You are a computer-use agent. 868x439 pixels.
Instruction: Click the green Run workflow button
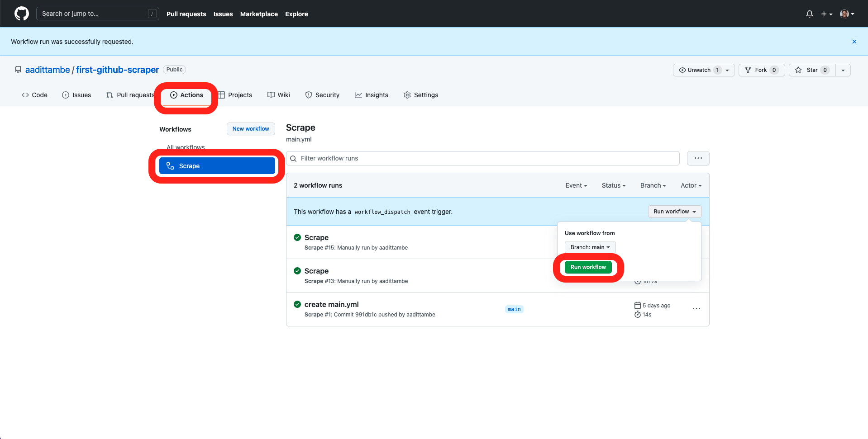[x=588, y=267]
